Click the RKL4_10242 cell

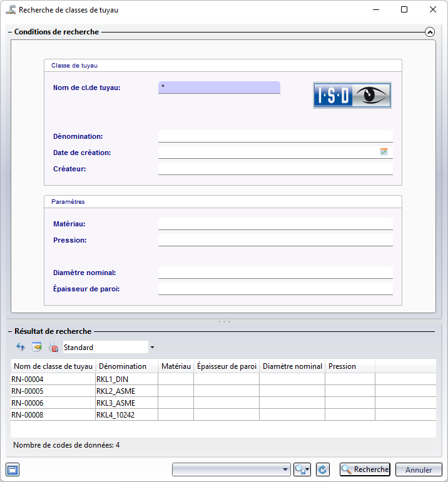point(127,414)
